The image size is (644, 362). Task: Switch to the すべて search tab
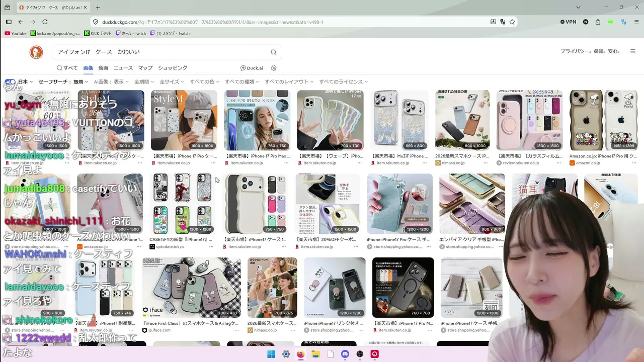coord(67,68)
